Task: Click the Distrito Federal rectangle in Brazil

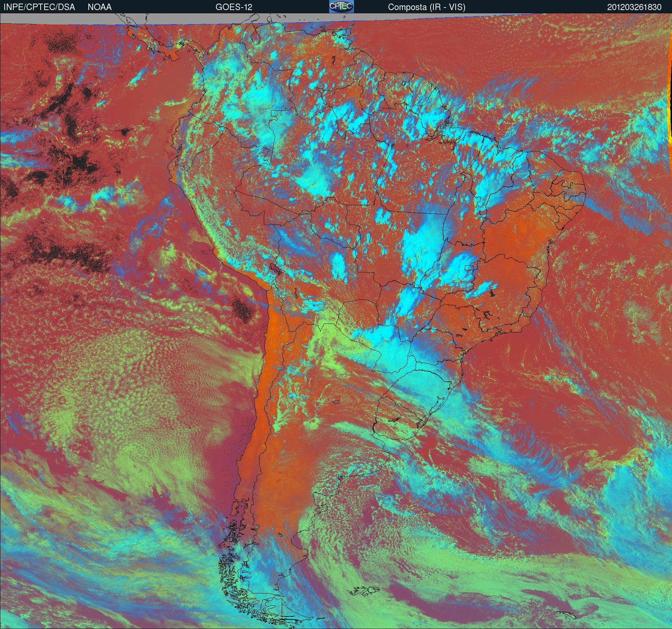Action: click(468, 267)
